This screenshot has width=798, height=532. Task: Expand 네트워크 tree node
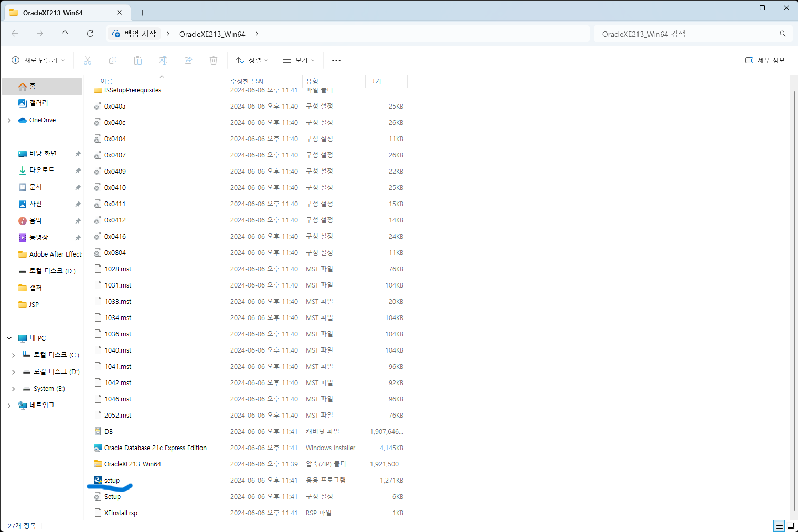coord(9,406)
